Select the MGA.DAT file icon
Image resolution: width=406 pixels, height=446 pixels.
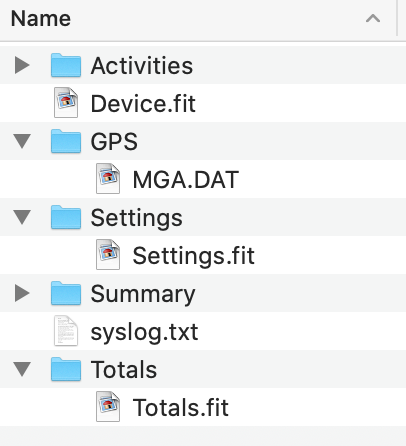pyautogui.click(x=108, y=179)
